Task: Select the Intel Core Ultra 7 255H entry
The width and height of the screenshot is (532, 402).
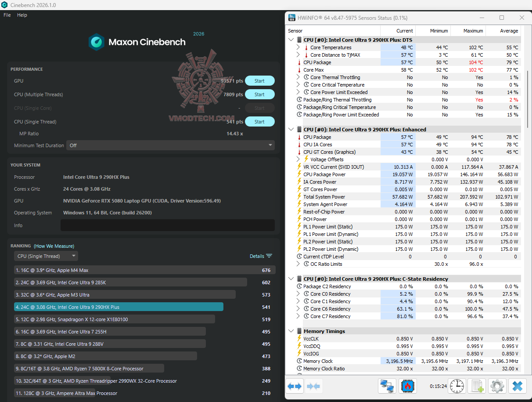Action: coord(144,332)
